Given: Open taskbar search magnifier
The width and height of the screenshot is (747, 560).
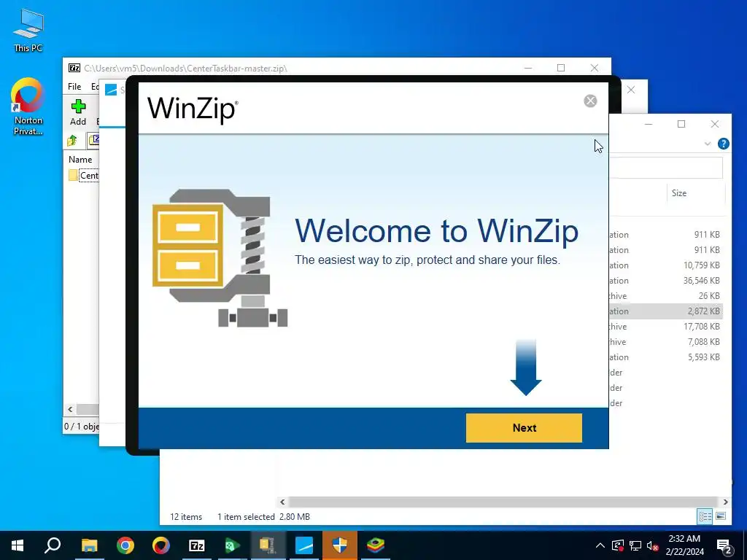Looking at the screenshot, I should click(x=53, y=545).
